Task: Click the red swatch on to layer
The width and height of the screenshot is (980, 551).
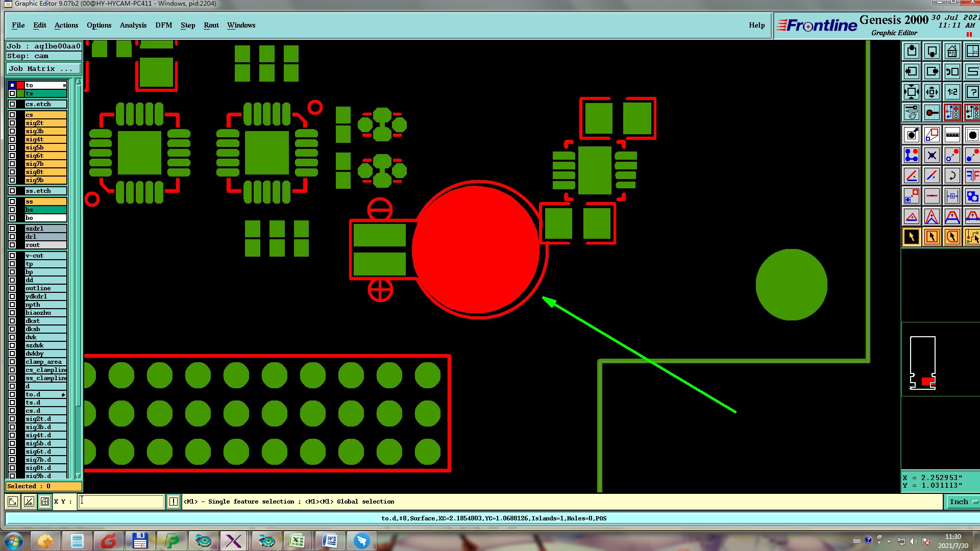Action: pos(20,85)
